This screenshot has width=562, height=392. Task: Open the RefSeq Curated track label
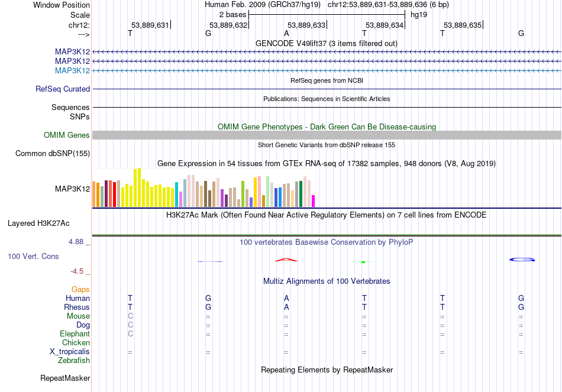point(63,89)
